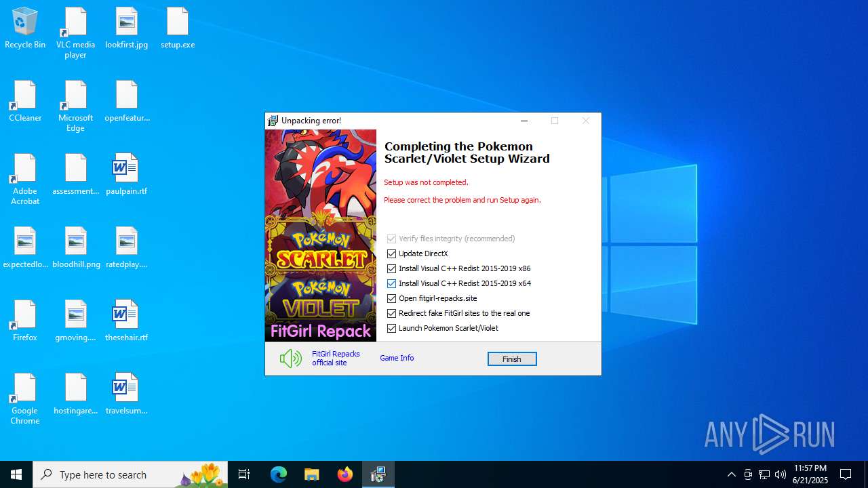868x488 pixels.
Task: Select the paulpain.rtf document icon
Action: point(126,175)
